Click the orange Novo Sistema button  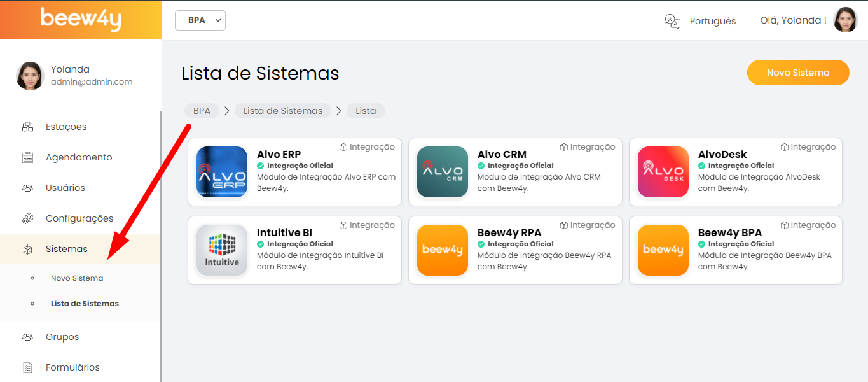tap(798, 73)
